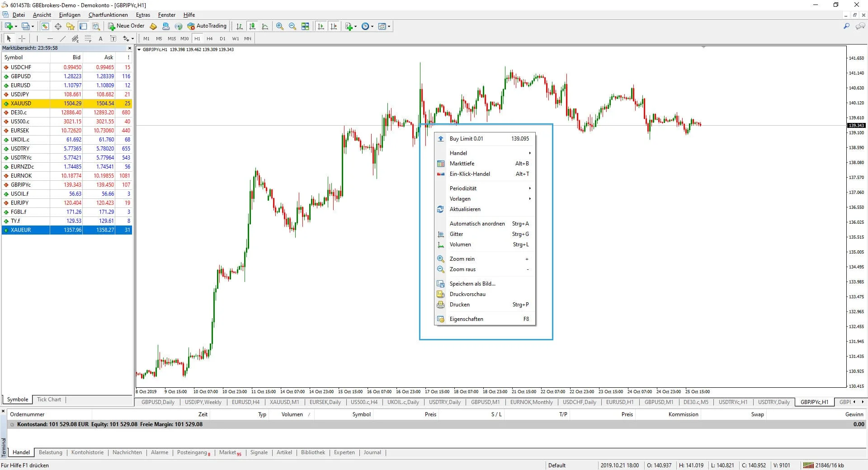The width and height of the screenshot is (868, 470).
Task: Zoom in using the toolbar magnifier
Action: pos(279,26)
